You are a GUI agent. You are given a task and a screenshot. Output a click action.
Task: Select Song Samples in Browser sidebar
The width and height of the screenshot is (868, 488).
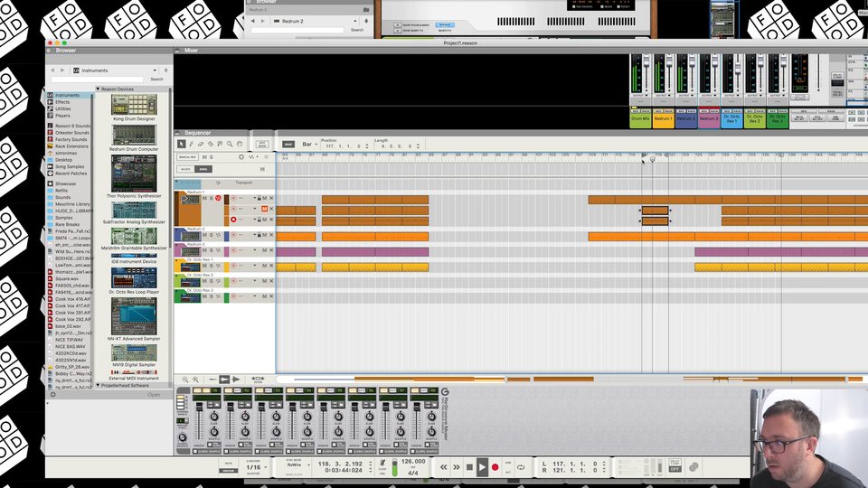point(70,166)
